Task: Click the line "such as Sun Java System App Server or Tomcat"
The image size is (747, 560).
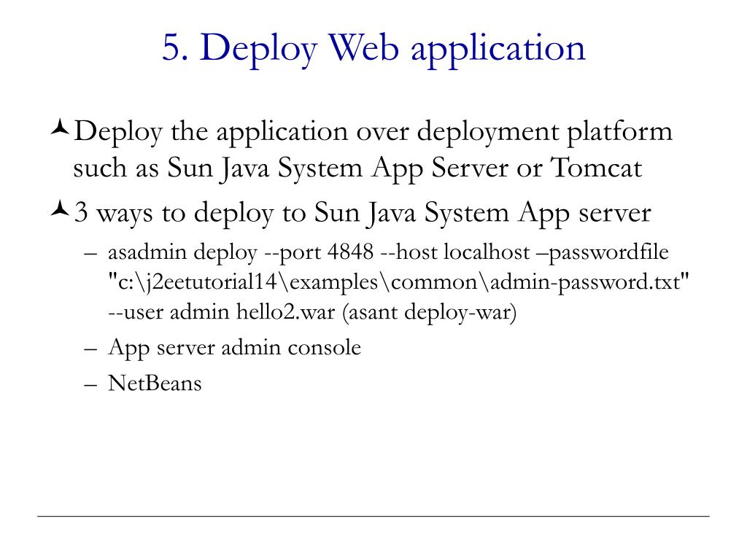Action: coord(357,168)
